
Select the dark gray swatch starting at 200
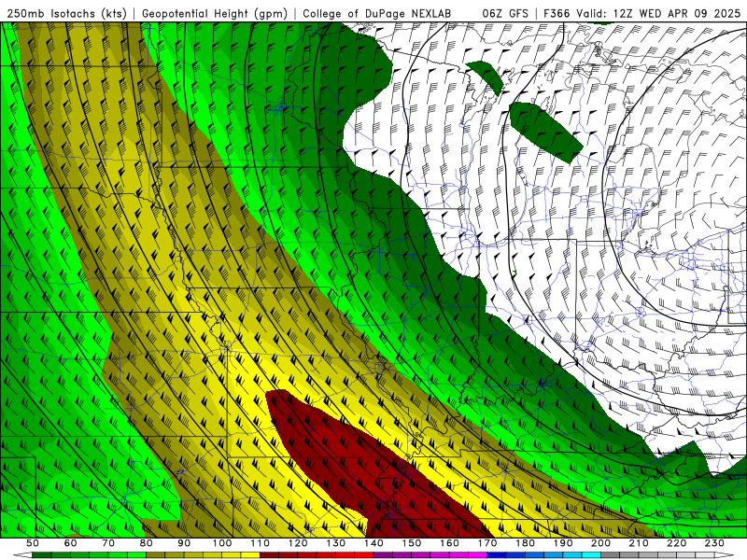tap(611, 554)
